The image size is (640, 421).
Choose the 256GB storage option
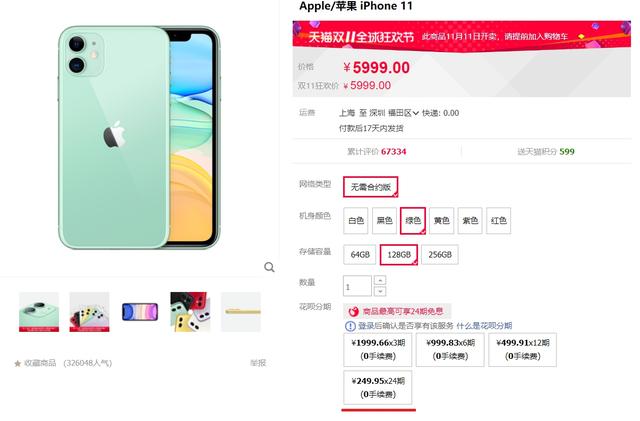pos(440,254)
